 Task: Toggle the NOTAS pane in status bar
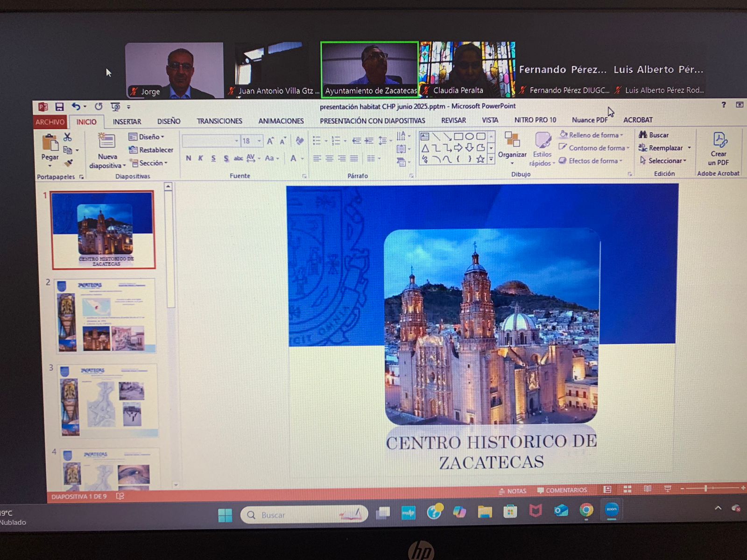click(512, 491)
